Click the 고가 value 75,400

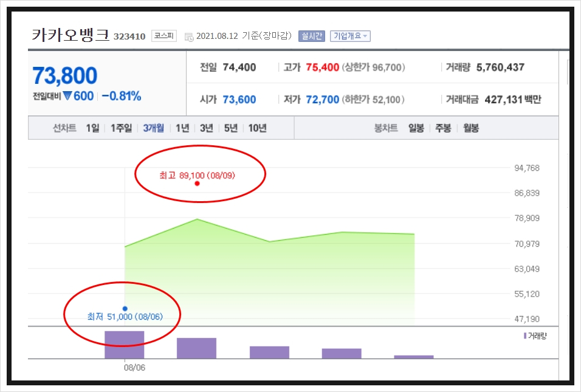(322, 67)
